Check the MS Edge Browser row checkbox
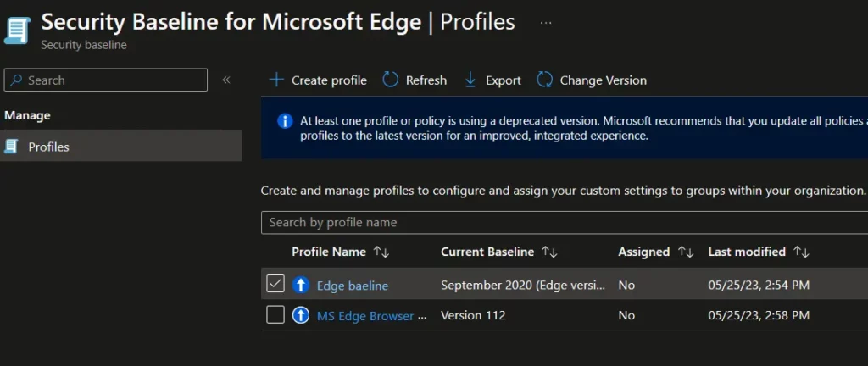This screenshot has height=366, width=868. click(x=275, y=314)
